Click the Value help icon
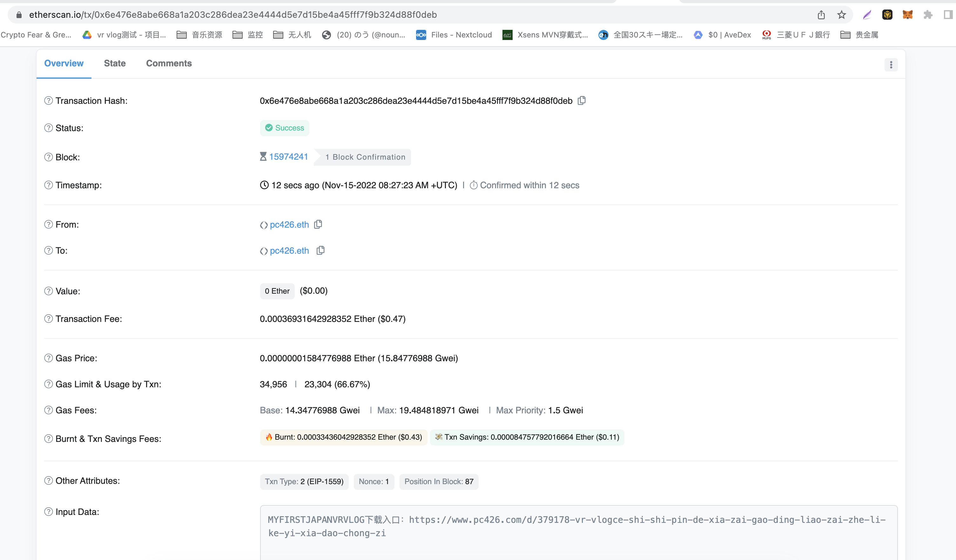The image size is (956, 560). (49, 291)
